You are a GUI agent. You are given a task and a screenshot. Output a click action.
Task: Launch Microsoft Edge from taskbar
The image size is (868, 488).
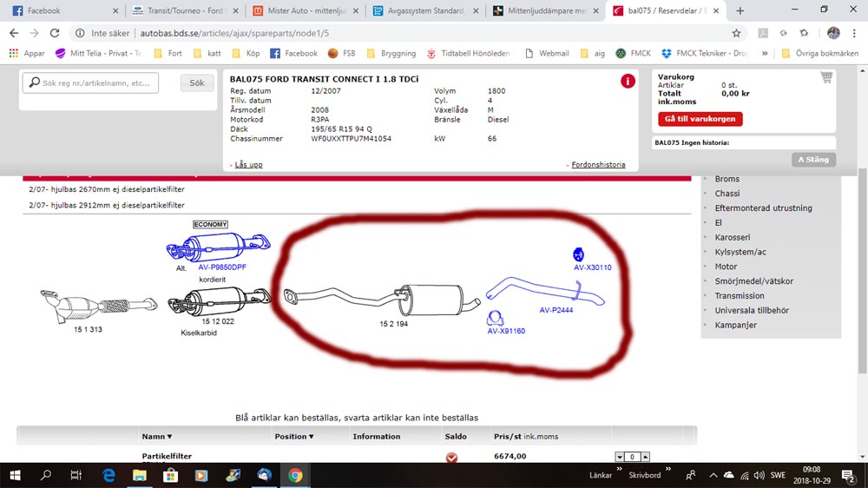pyautogui.click(x=108, y=475)
